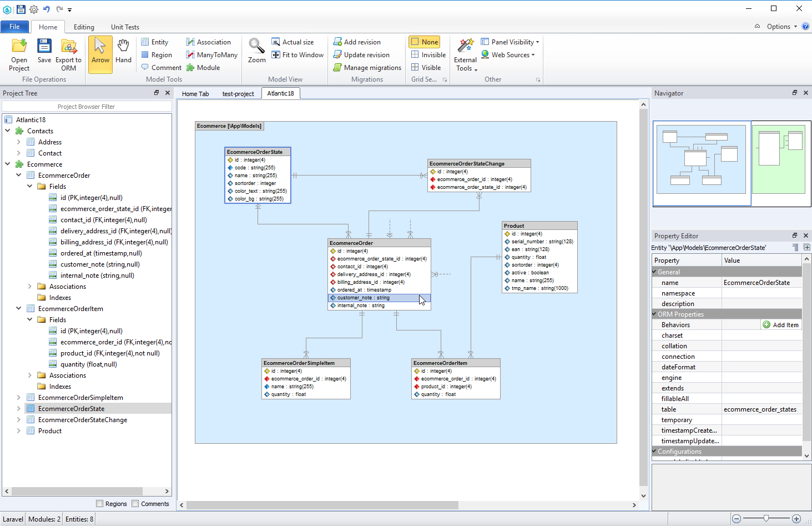812x526 pixels.
Task: Open the test-project tab
Action: coord(238,93)
